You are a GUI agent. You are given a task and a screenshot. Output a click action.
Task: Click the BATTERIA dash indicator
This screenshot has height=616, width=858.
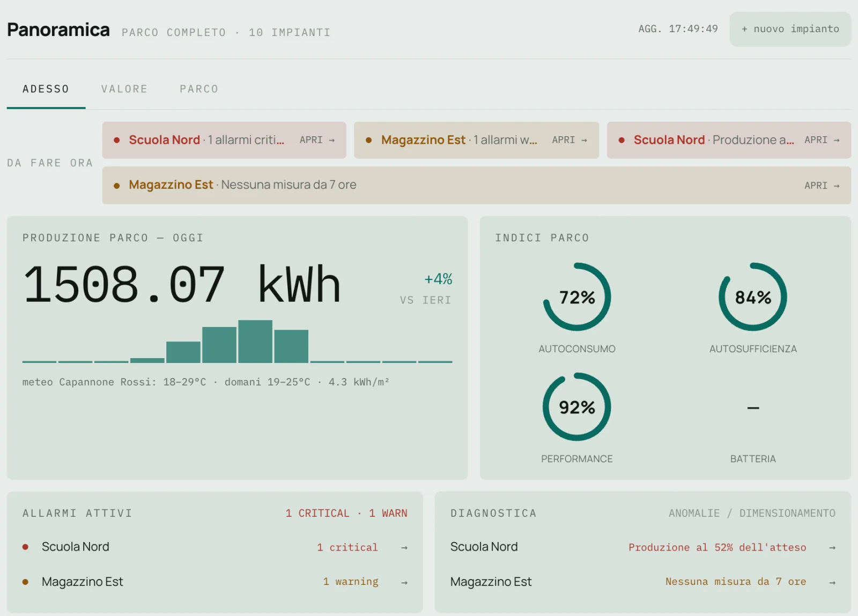pos(753,408)
